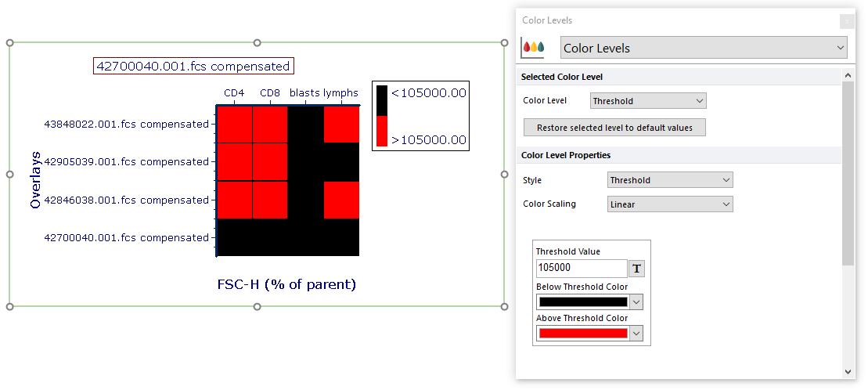Click the black heat map cell for blasts 42905039
The image size is (868, 390).
click(x=305, y=162)
